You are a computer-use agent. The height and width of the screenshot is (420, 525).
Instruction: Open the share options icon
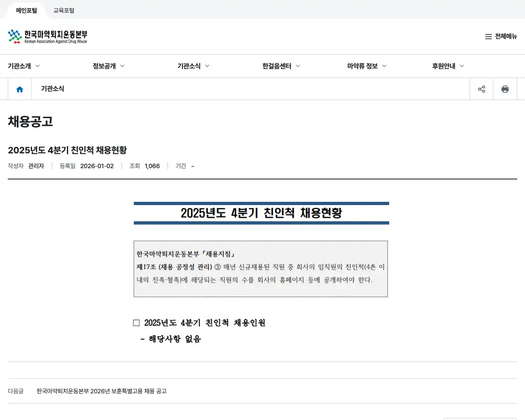[482, 89]
